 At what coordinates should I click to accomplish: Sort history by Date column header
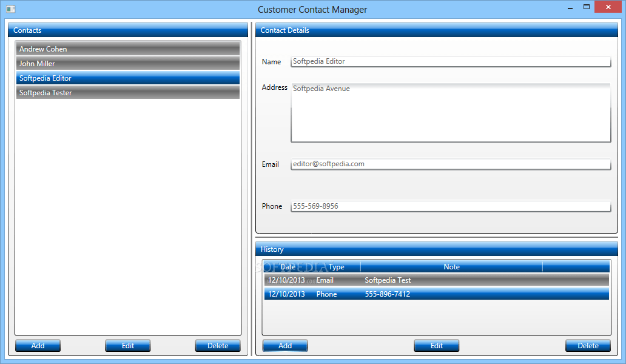pos(288,266)
